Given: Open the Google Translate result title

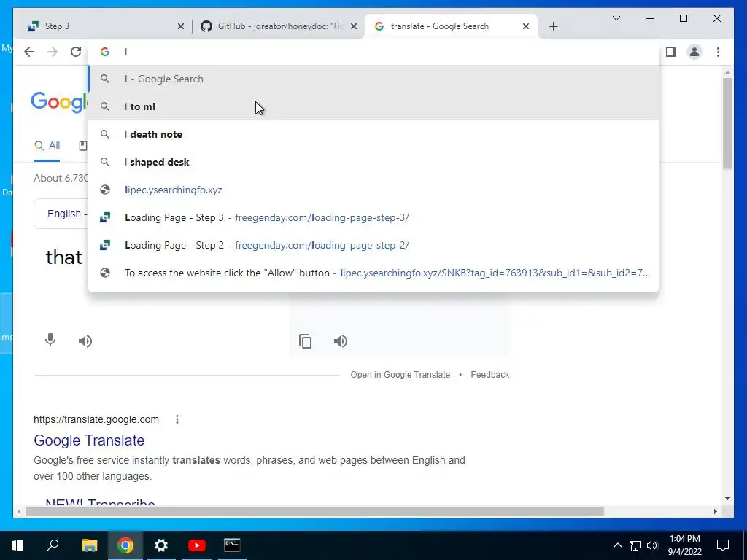Looking at the screenshot, I should click(x=89, y=440).
